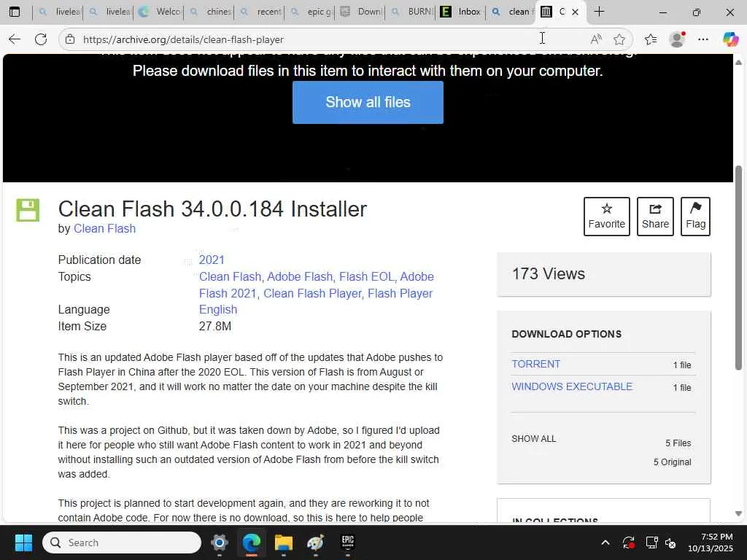Close the active archive.org tab
This screenshot has width=747, height=560.
point(575,12)
